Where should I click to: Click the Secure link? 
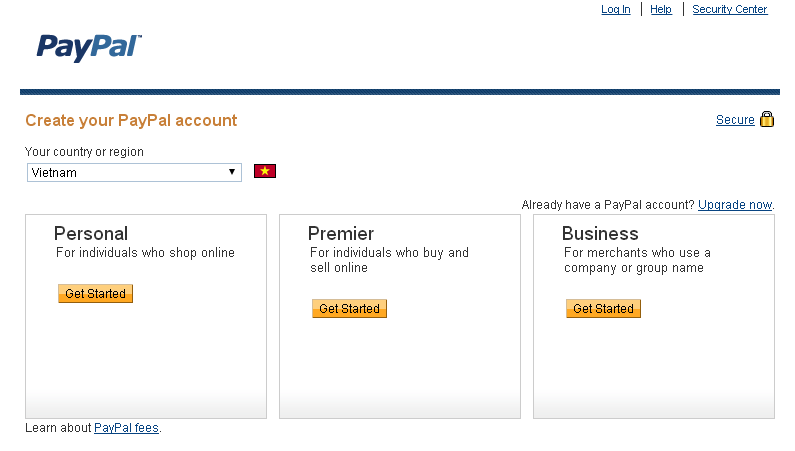735,120
